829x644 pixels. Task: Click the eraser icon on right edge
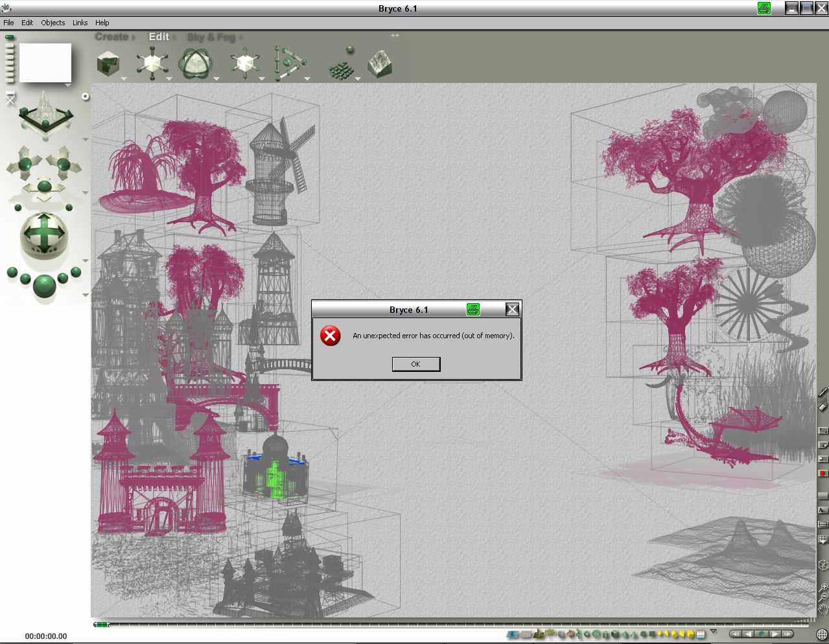pyautogui.click(x=823, y=406)
